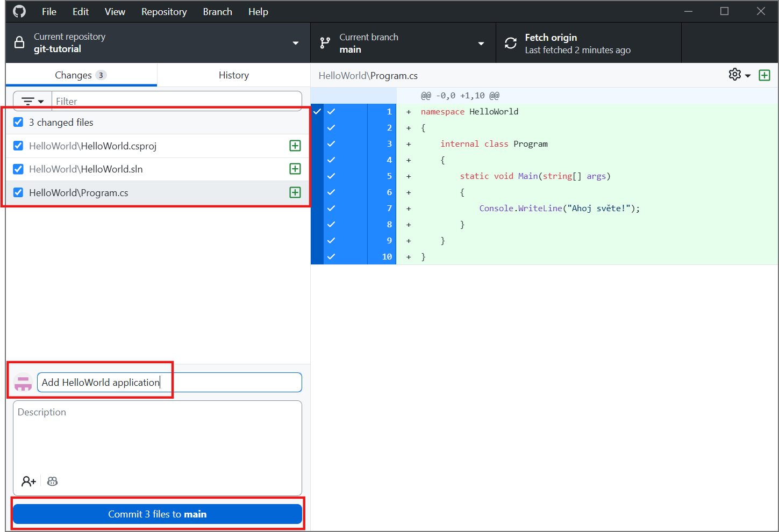Switch to the History tab

click(x=233, y=75)
